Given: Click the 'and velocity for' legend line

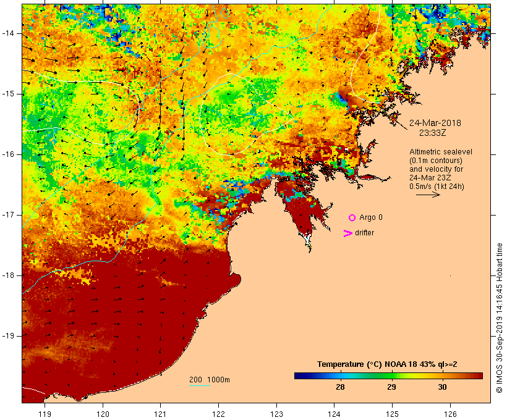Looking at the screenshot, I should click(x=436, y=169).
